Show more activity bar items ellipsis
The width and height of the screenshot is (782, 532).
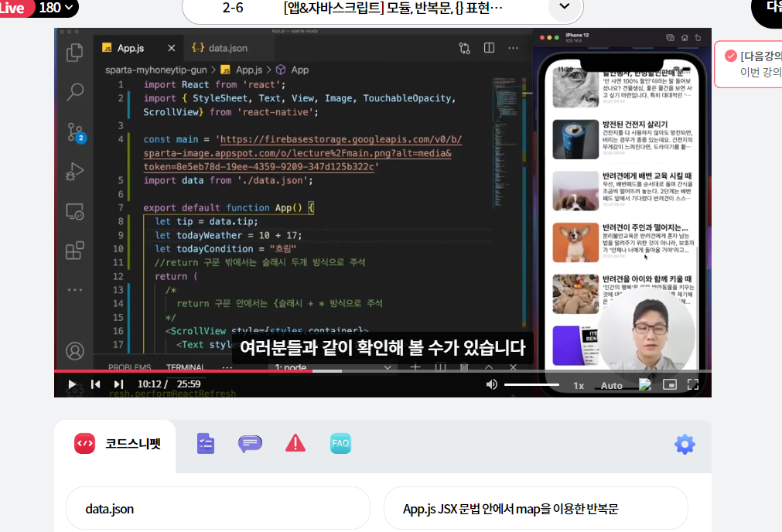coord(74,290)
